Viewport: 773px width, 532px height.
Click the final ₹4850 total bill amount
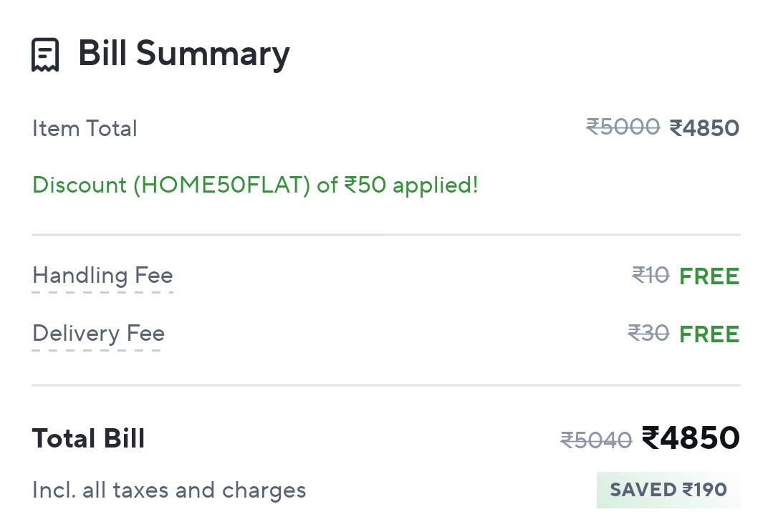690,437
